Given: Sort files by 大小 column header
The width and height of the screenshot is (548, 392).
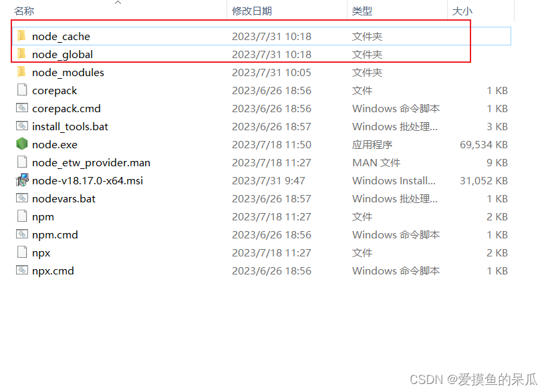Looking at the screenshot, I should pyautogui.click(x=461, y=11).
